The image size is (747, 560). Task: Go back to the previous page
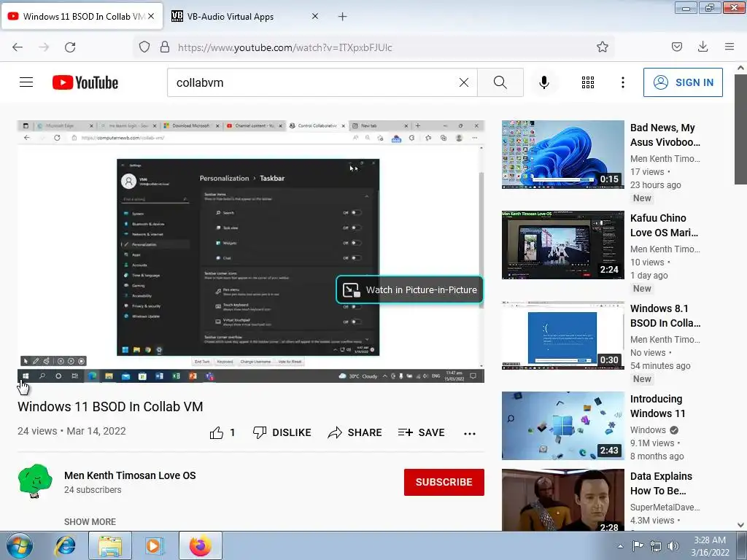click(18, 47)
